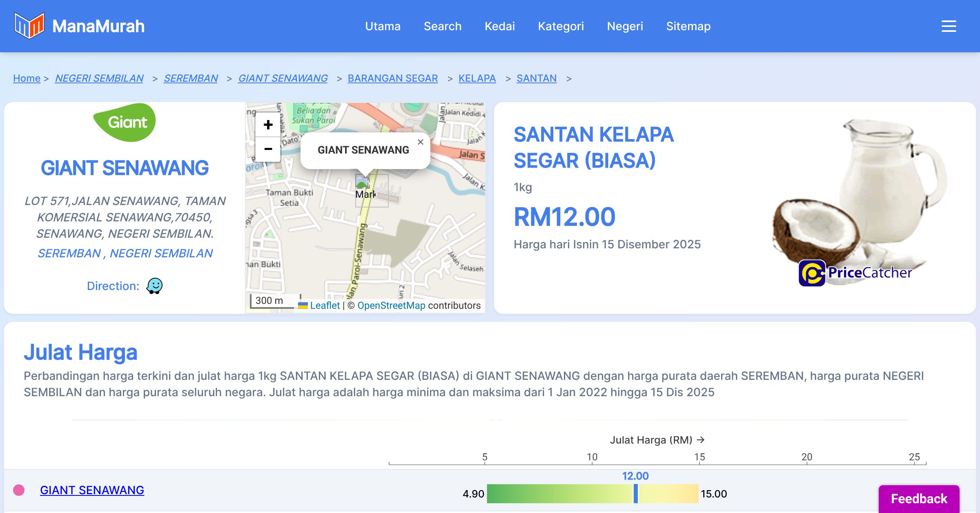Click the SANTAN breadcrumb link

click(x=536, y=78)
